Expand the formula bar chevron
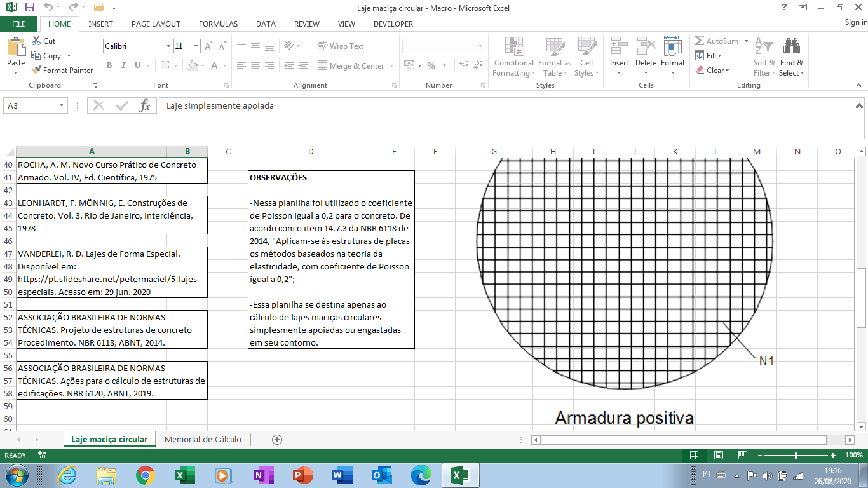Image resolution: width=868 pixels, height=488 pixels. [x=859, y=105]
